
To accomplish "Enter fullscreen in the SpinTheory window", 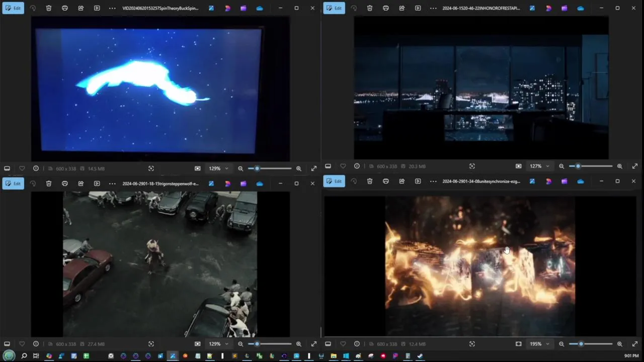I will click(x=314, y=168).
